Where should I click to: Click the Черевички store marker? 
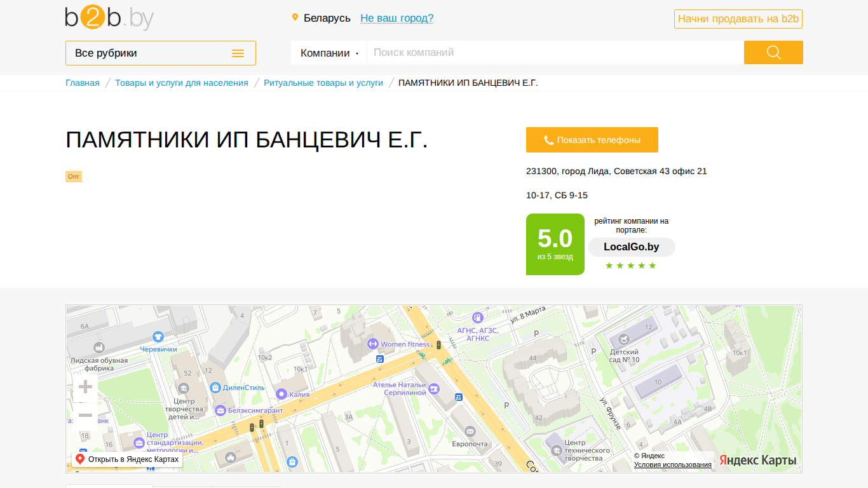[158, 337]
